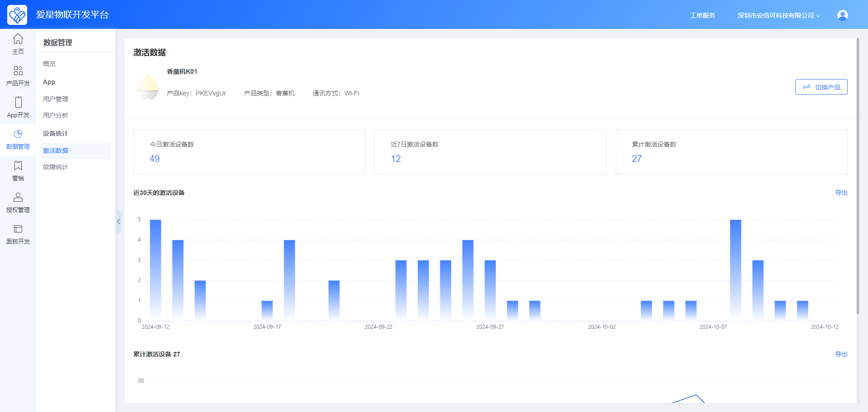This screenshot has width=868, height=412.
Task: Click the 近7日激活设备数 card
Action: 490,152
